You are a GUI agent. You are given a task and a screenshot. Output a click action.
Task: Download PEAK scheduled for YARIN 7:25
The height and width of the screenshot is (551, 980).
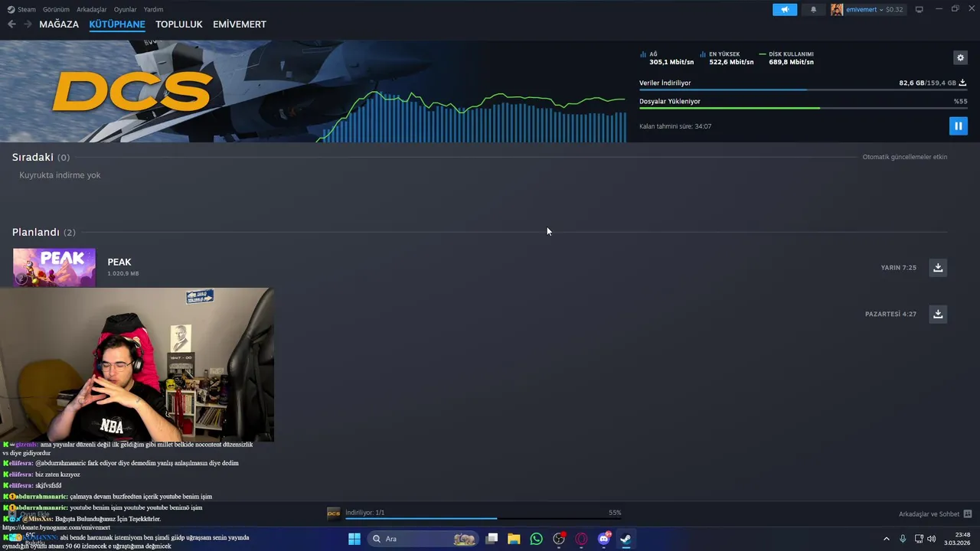point(938,267)
